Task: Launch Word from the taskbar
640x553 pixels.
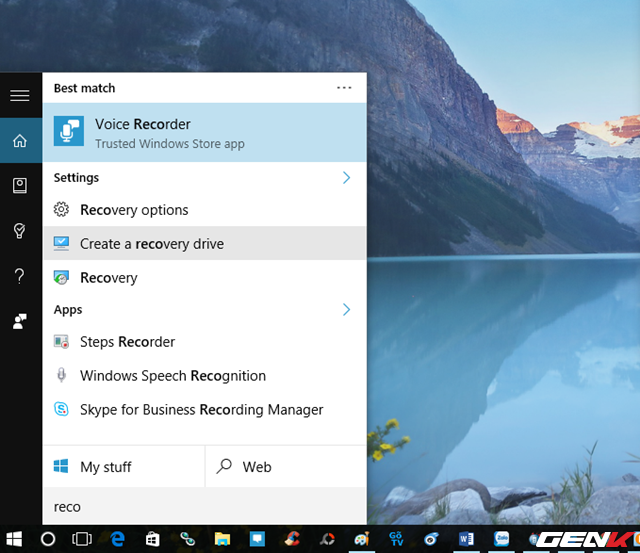Action: tap(466, 539)
